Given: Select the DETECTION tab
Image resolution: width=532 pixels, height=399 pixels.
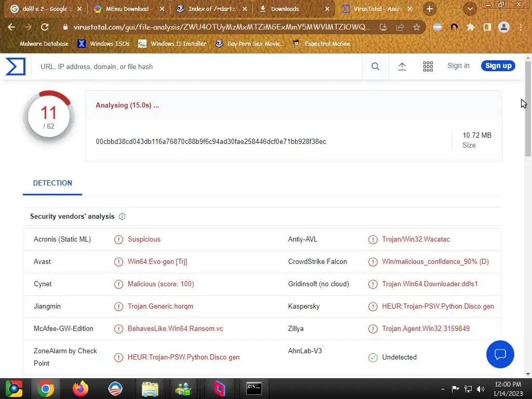Looking at the screenshot, I should point(52,183).
